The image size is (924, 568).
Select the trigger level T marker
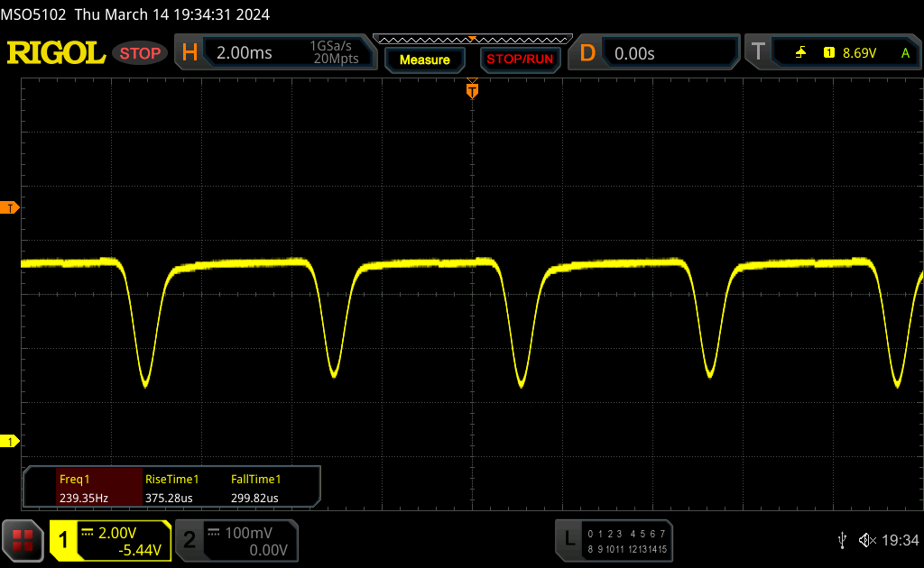[11, 208]
